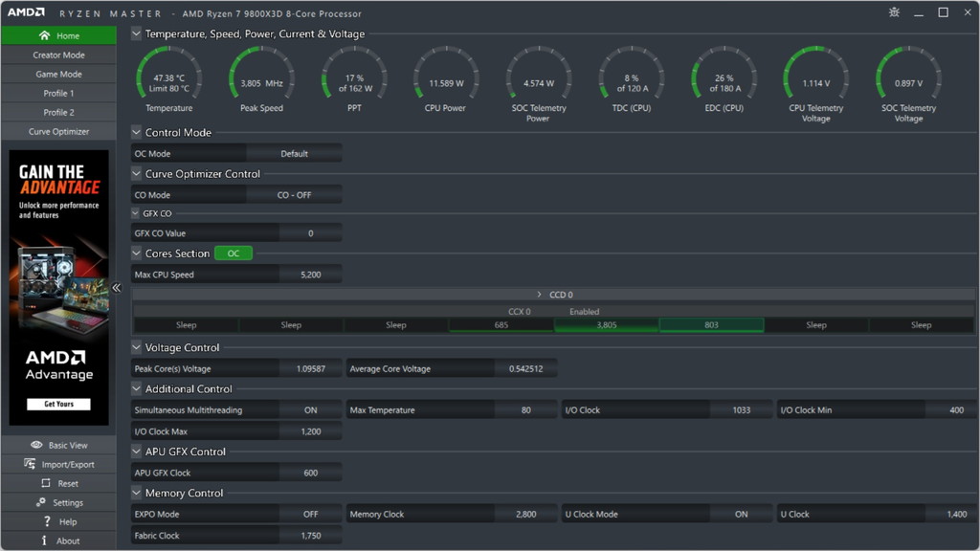
Task: Toggle EXPO Mode OFF value
Action: [x=311, y=514]
